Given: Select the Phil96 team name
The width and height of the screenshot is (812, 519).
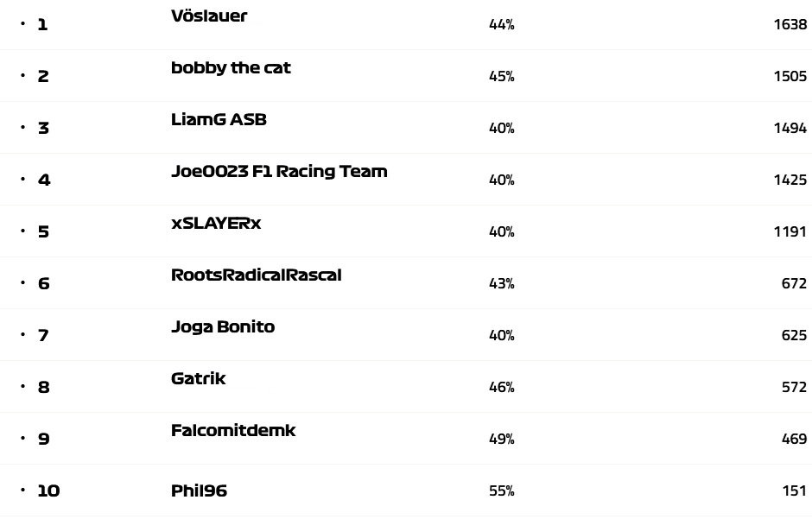Looking at the screenshot, I should pyautogui.click(x=199, y=491).
